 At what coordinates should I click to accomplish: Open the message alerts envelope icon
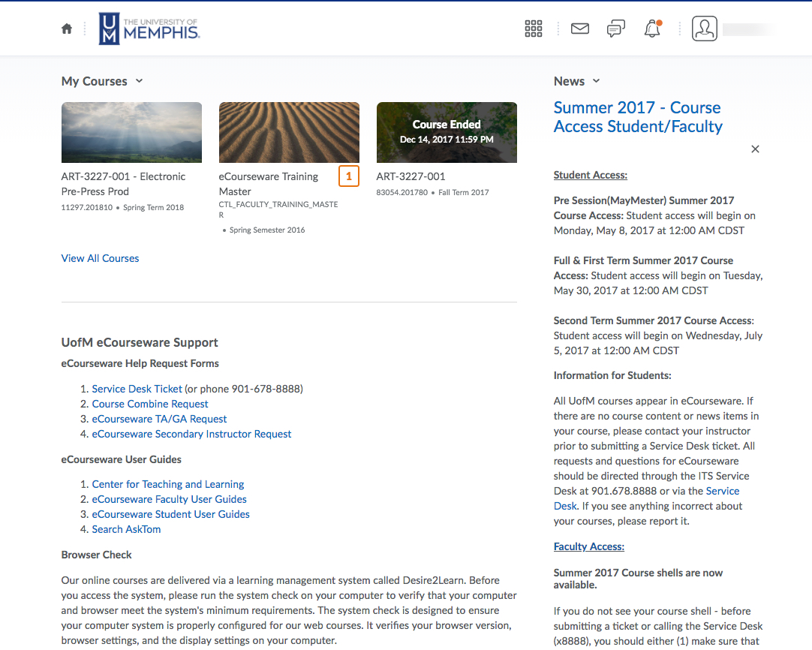[579, 29]
